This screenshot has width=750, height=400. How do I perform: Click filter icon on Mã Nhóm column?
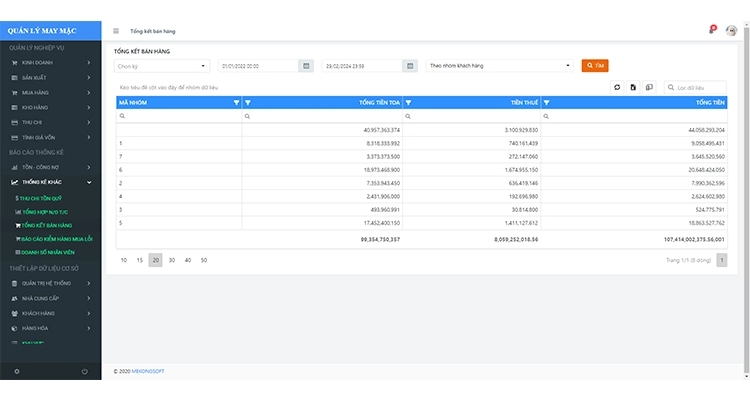click(236, 102)
